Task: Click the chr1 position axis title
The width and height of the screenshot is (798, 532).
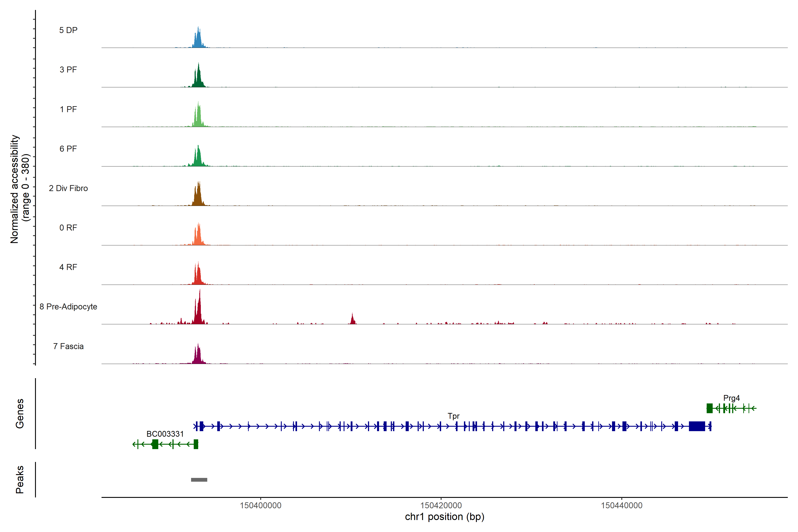Action: coord(444,517)
